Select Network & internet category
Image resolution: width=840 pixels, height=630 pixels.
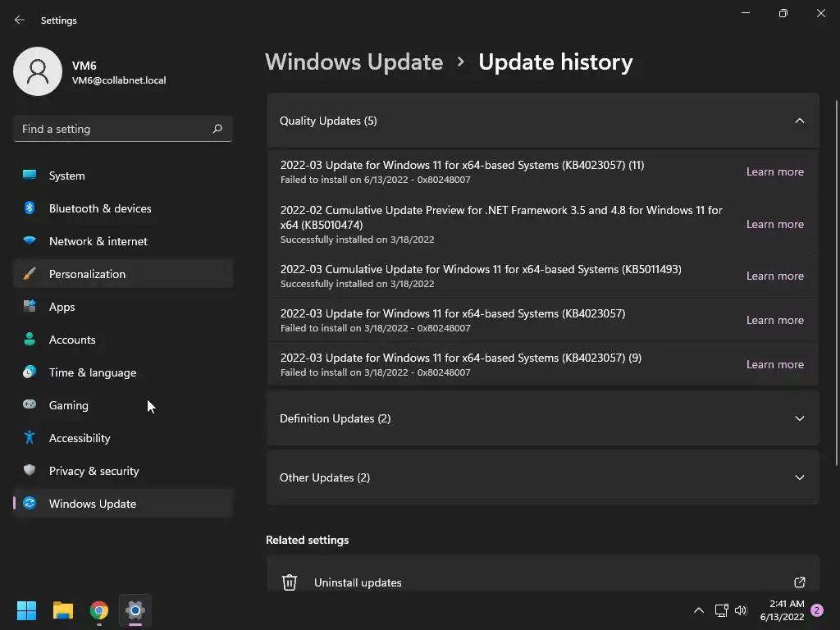123,240
